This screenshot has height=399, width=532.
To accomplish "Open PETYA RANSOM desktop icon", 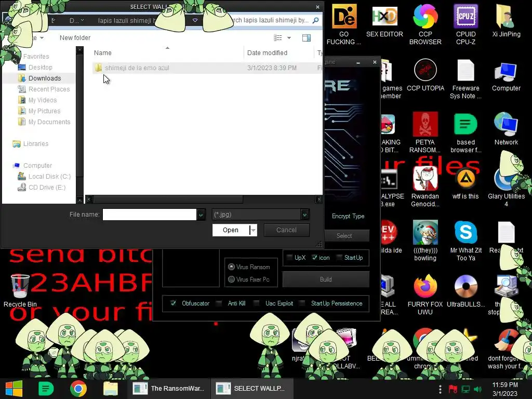I will pos(425,132).
